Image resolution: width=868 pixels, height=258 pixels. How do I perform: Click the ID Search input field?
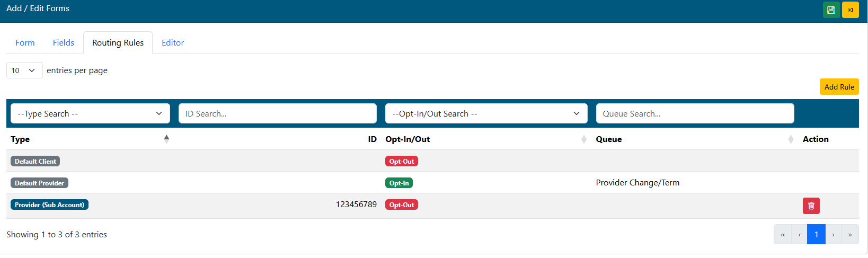click(x=278, y=113)
